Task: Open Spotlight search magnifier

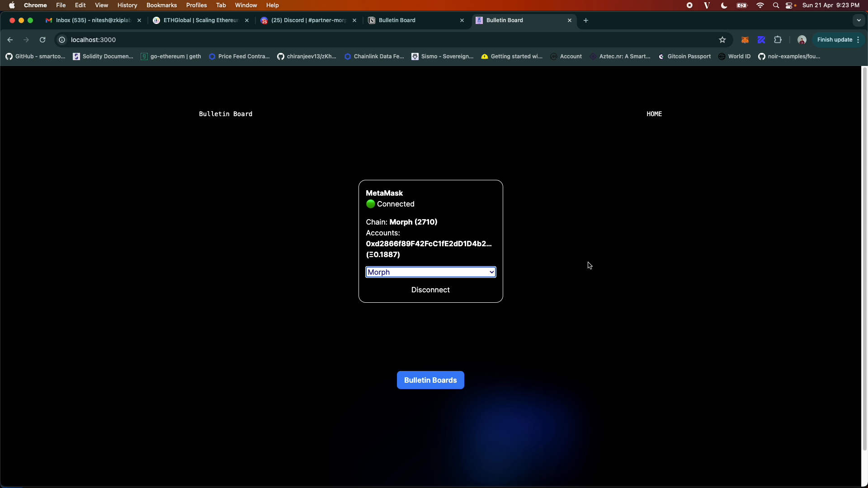Action: pyautogui.click(x=776, y=5)
